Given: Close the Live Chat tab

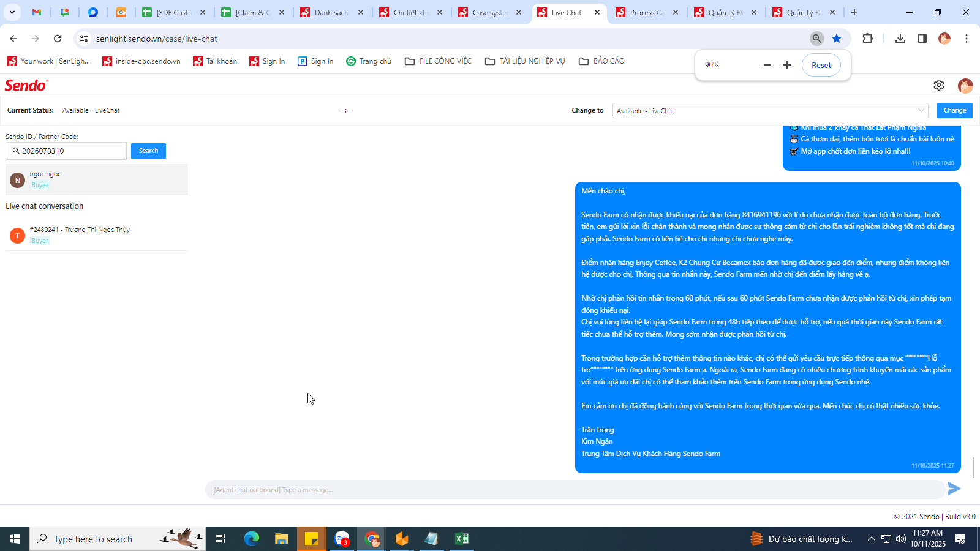Looking at the screenshot, I should [x=597, y=12].
